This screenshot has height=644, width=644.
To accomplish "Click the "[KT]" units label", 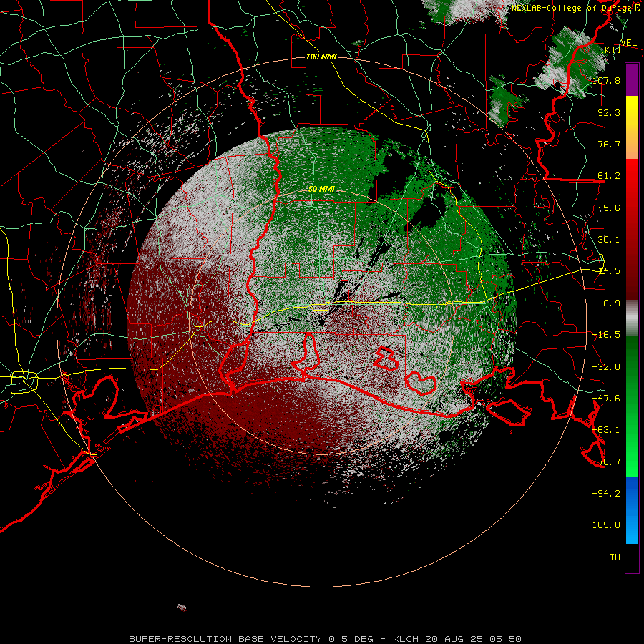I will pyautogui.click(x=611, y=49).
